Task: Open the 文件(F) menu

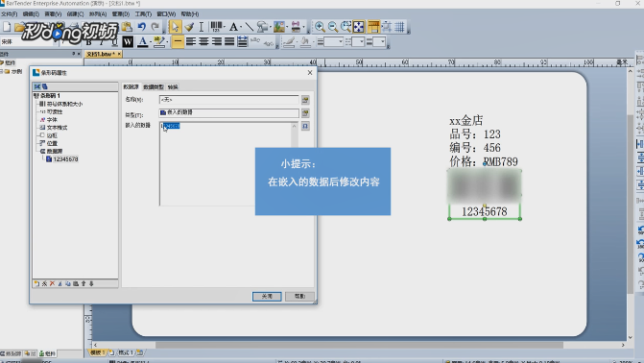Action: [9, 14]
